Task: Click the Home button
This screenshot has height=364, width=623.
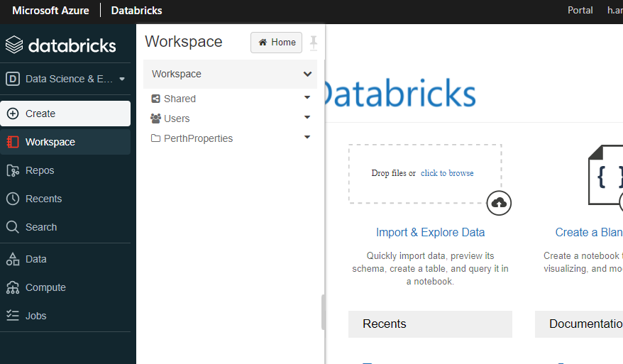Action: 276,43
